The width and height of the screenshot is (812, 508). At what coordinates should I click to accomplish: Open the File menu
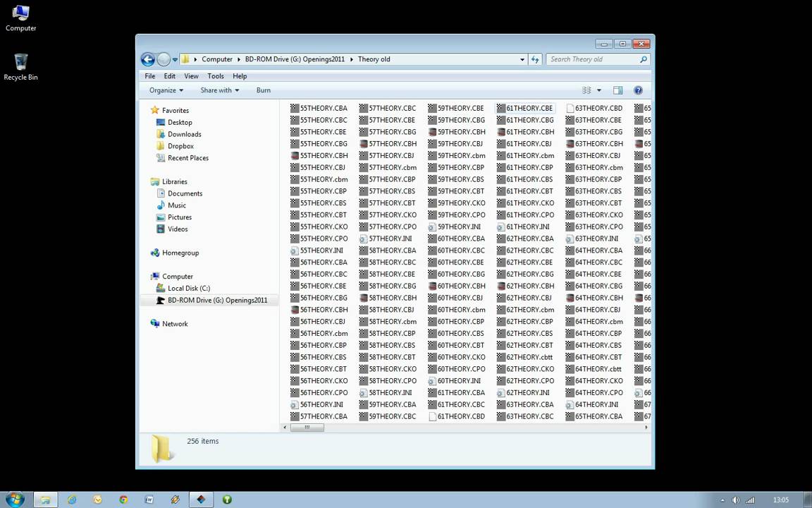point(150,76)
